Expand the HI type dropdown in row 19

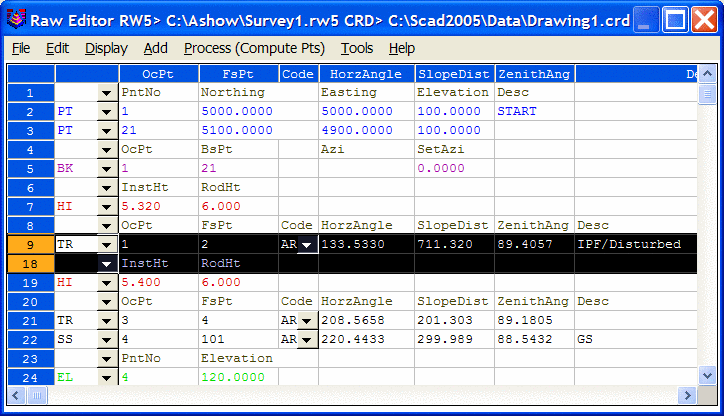coord(107,282)
